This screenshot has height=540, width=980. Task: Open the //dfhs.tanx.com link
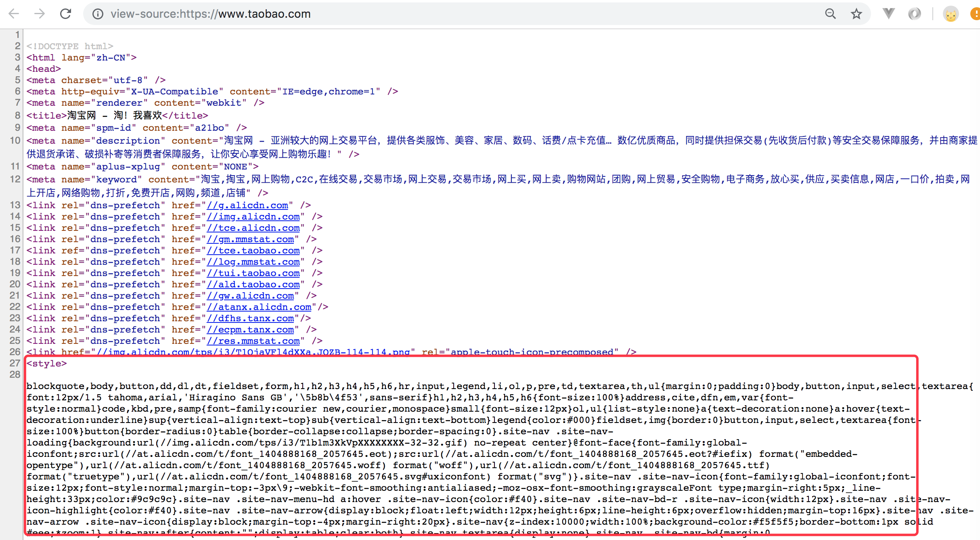click(251, 318)
